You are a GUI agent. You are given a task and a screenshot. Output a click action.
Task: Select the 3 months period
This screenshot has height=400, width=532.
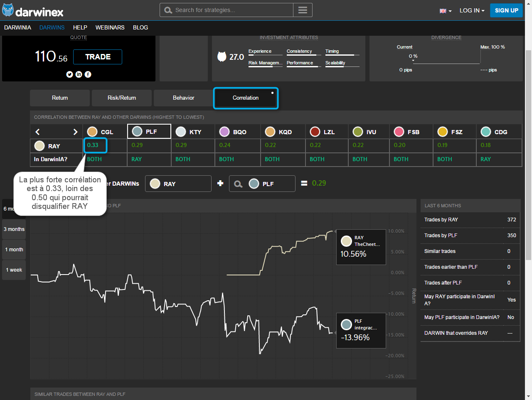[14, 229]
